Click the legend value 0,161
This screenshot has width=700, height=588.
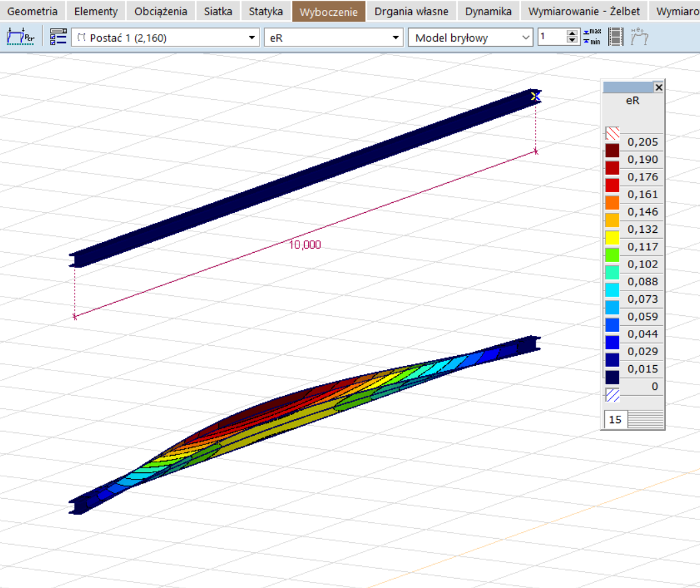(x=642, y=194)
